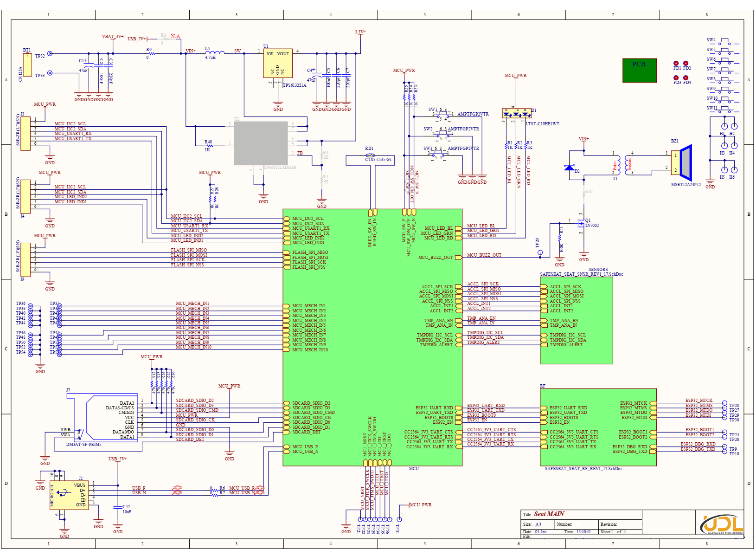This screenshot has height=556, width=756.
Task: Select the grey TPS61021ADSGR chip body
Action: [261, 143]
